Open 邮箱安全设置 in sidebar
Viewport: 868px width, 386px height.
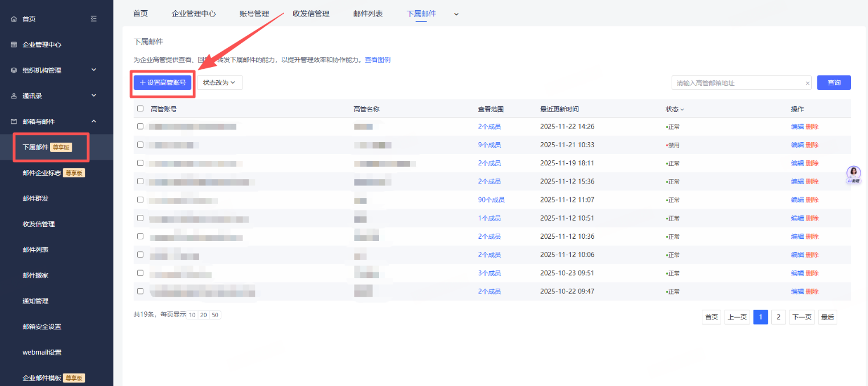click(42, 326)
